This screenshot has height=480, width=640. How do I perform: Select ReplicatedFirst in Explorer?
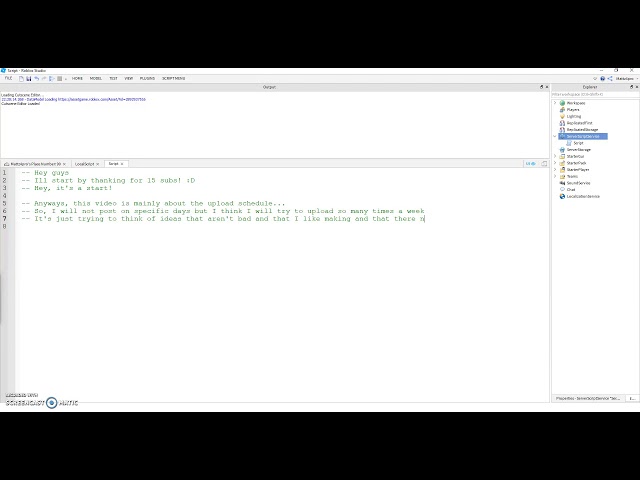point(579,123)
